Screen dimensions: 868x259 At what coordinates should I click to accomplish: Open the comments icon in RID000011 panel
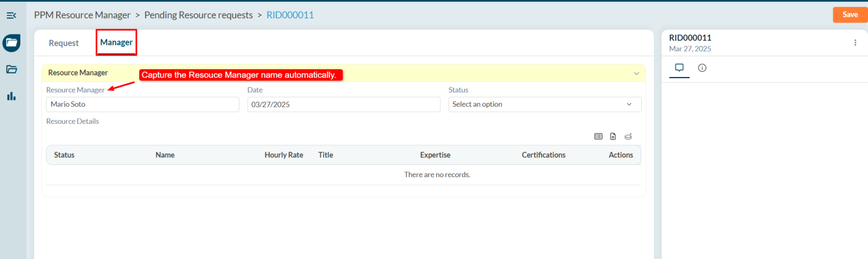coord(679,68)
